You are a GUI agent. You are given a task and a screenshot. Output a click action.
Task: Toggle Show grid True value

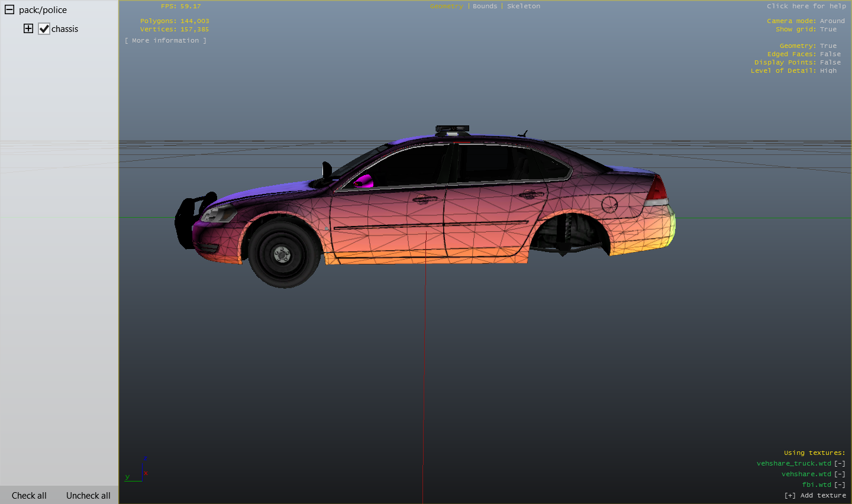tap(828, 30)
